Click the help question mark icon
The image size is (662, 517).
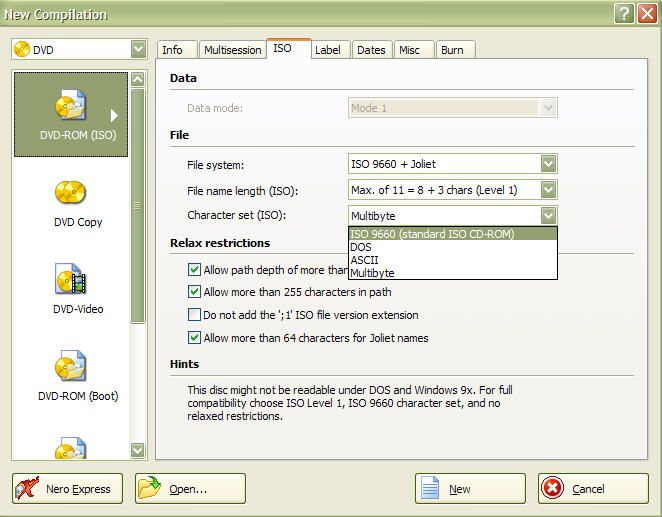tap(624, 14)
